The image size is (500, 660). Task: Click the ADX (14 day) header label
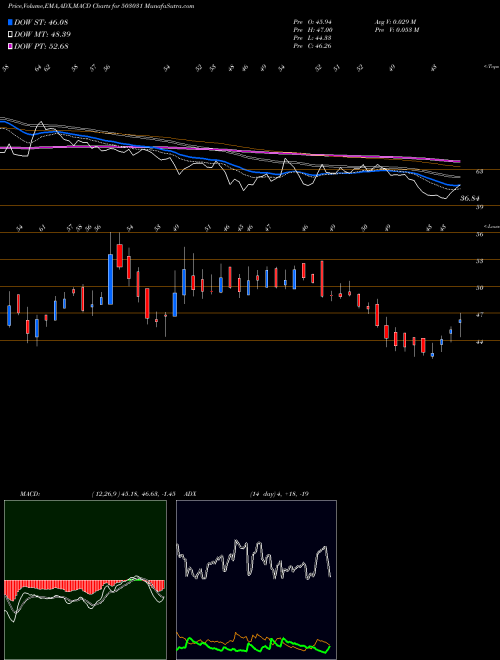[247, 494]
